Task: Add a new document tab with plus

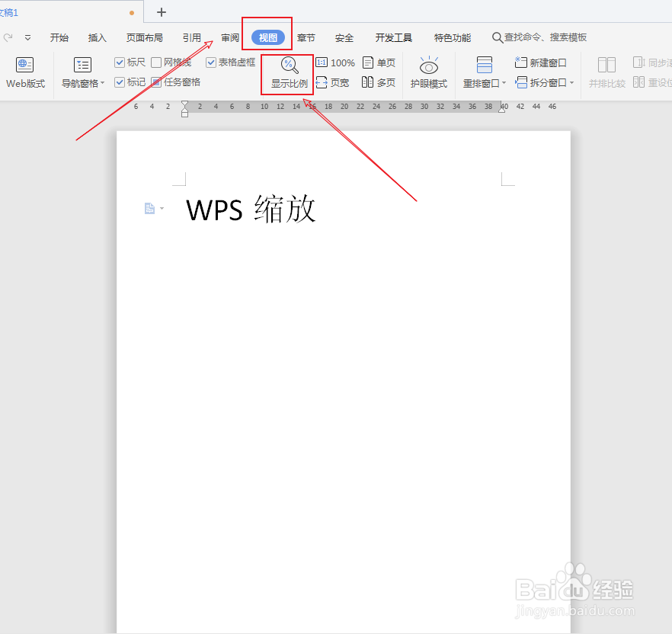Action: click(162, 12)
